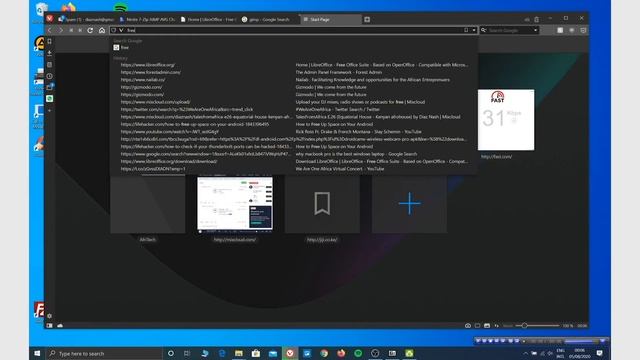640x360 pixels.
Task: Capture page with camera icon
Action: pos(468,326)
